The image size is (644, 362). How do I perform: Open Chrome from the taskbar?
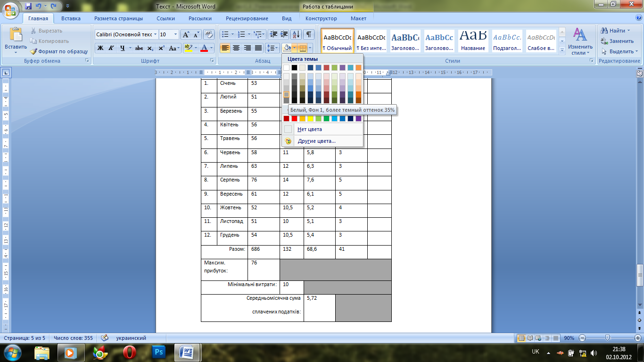point(100,353)
